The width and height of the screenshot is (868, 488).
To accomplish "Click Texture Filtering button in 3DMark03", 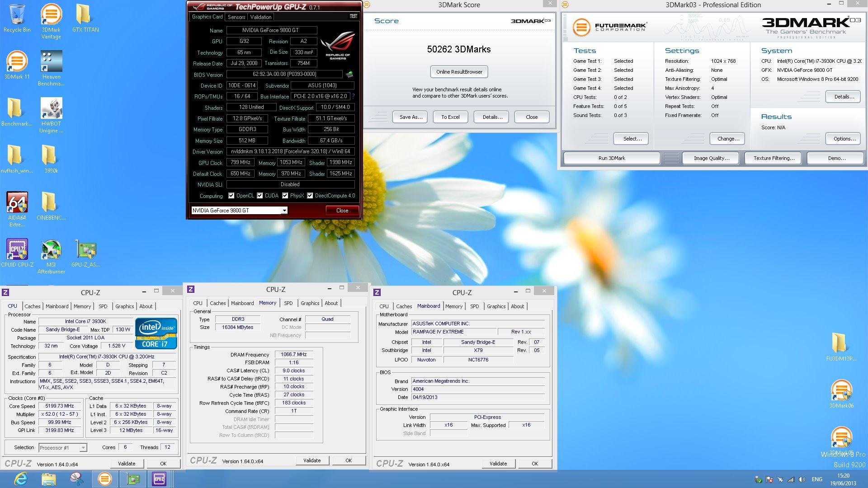I will point(774,158).
